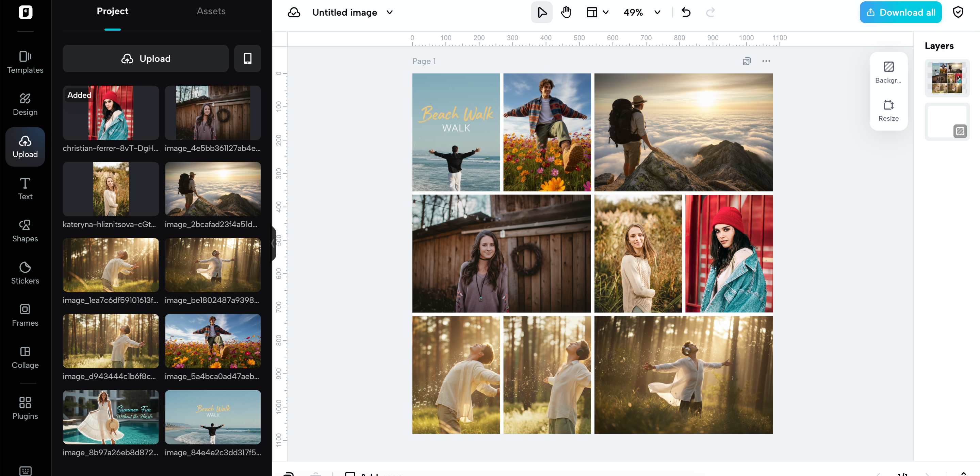Open the Collage panel

[25, 357]
